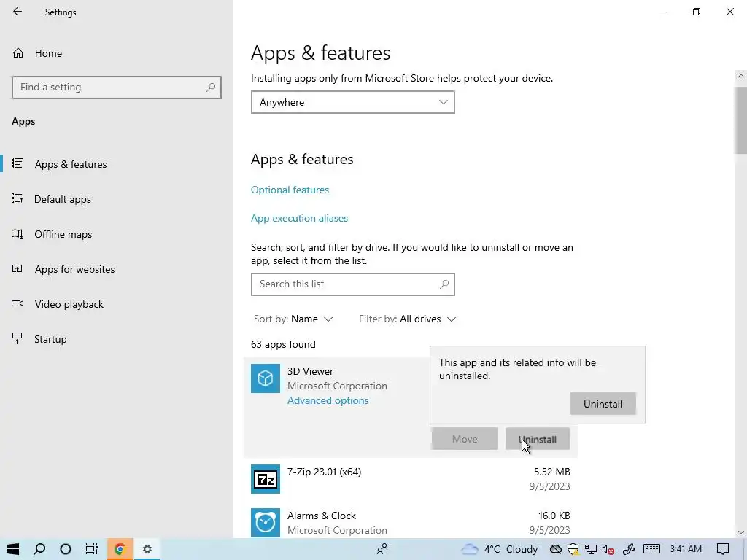Open Default apps page
Screen dimensions: 747x560
63,199
